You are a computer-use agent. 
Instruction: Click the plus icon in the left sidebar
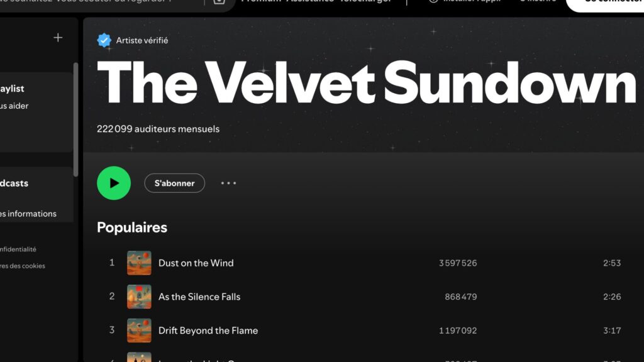(x=57, y=37)
